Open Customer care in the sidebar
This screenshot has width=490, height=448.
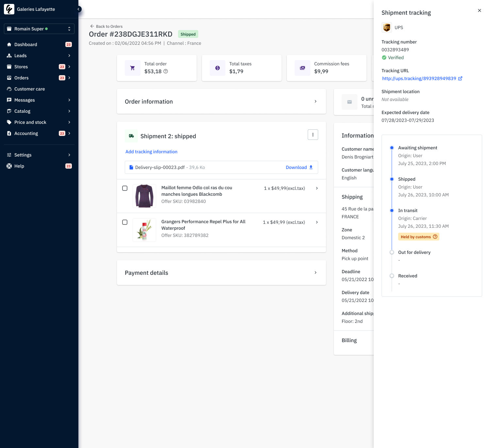pos(29,89)
